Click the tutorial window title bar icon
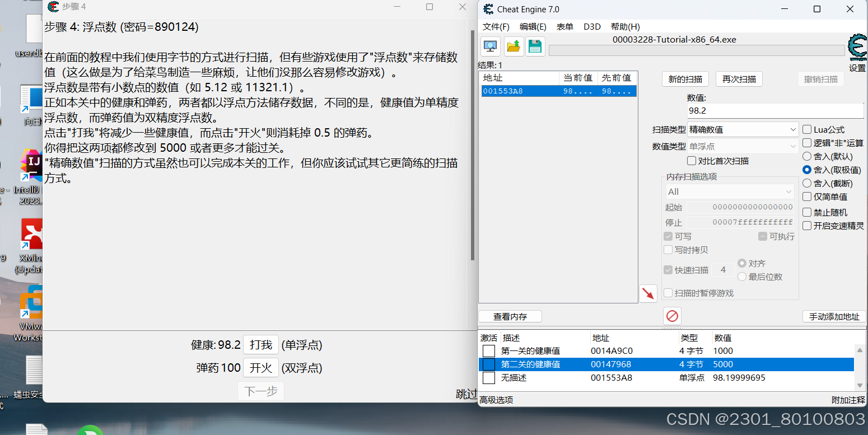The image size is (868, 435). pyautogui.click(x=54, y=7)
